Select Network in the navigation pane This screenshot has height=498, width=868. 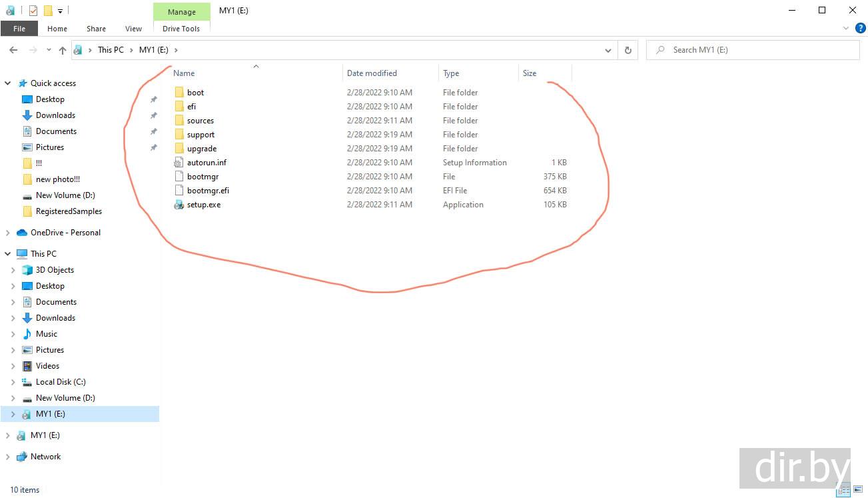point(45,457)
